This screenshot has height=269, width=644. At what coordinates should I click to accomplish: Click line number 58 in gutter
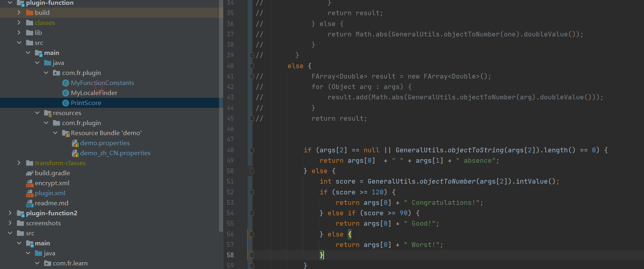click(230, 255)
